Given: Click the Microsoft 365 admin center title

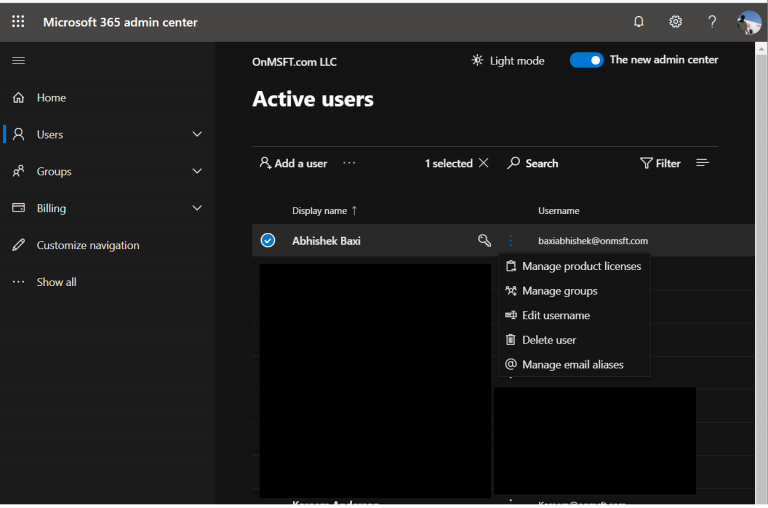Looking at the screenshot, I should click(x=120, y=22).
